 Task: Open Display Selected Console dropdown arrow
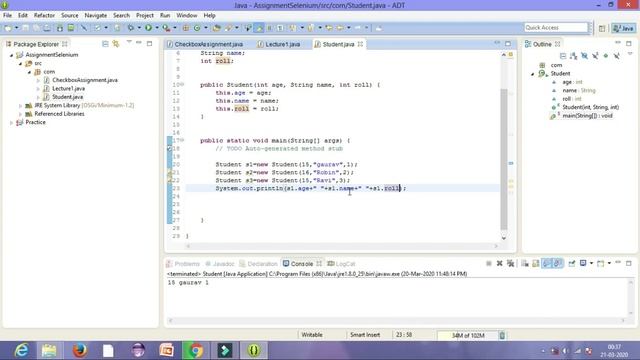[x=591, y=264]
